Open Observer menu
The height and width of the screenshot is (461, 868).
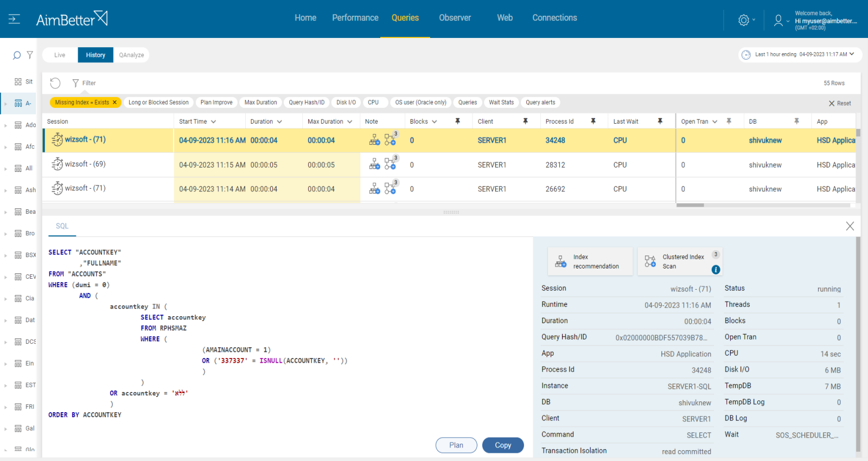[455, 18]
